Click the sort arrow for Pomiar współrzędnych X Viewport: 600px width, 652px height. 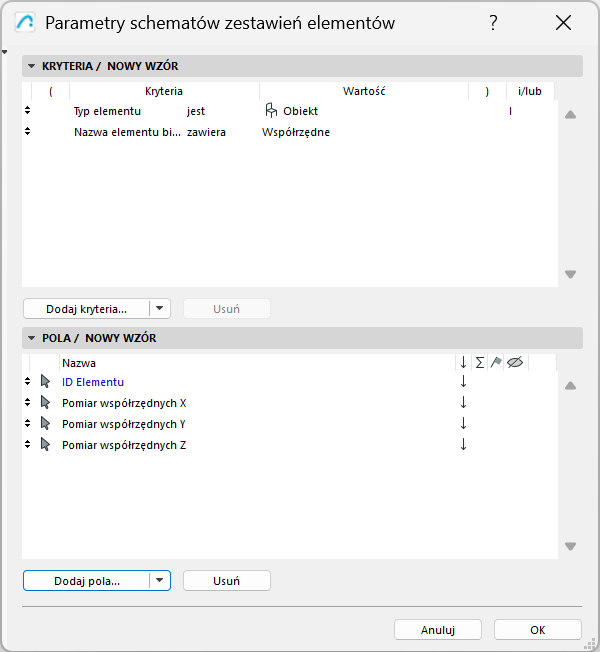463,402
